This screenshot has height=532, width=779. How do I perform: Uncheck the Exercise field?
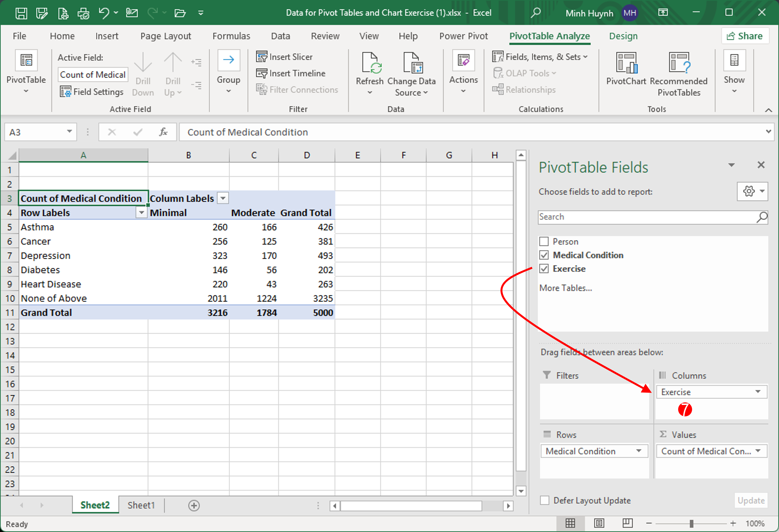tap(544, 269)
